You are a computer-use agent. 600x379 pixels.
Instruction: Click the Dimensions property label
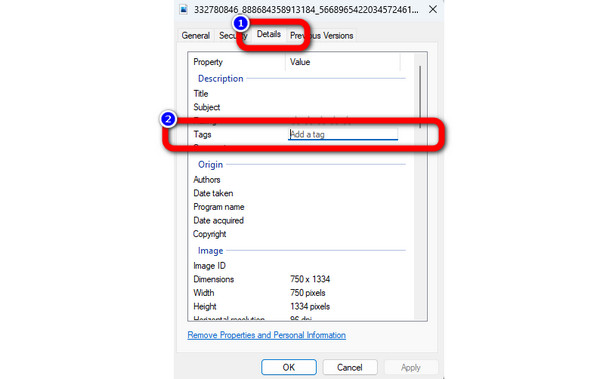[214, 279]
